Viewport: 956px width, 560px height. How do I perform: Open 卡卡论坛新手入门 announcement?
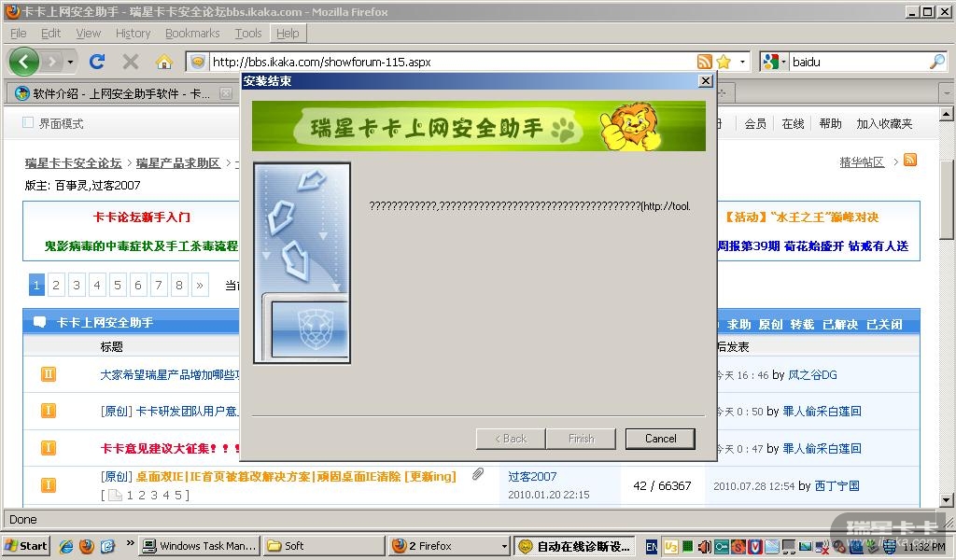142,217
